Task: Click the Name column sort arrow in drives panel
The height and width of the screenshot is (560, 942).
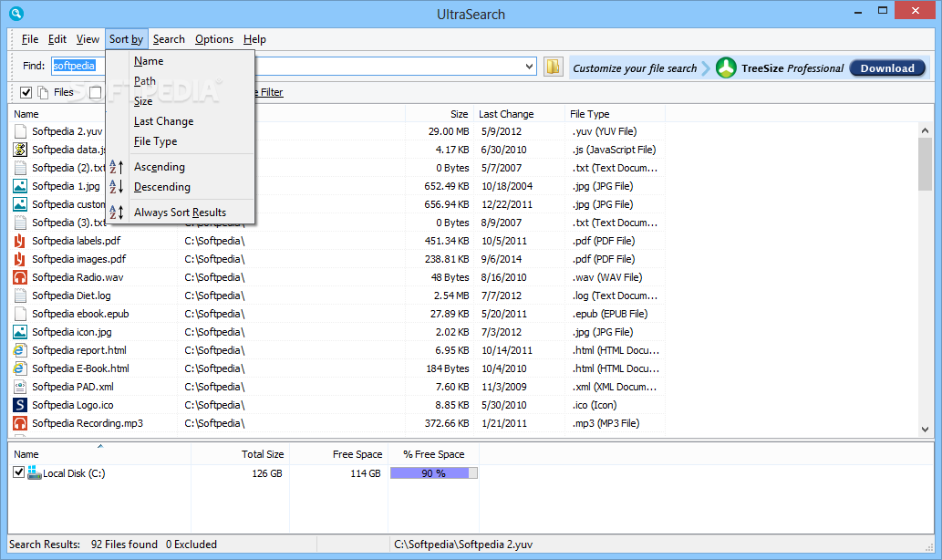Action: click(x=100, y=446)
